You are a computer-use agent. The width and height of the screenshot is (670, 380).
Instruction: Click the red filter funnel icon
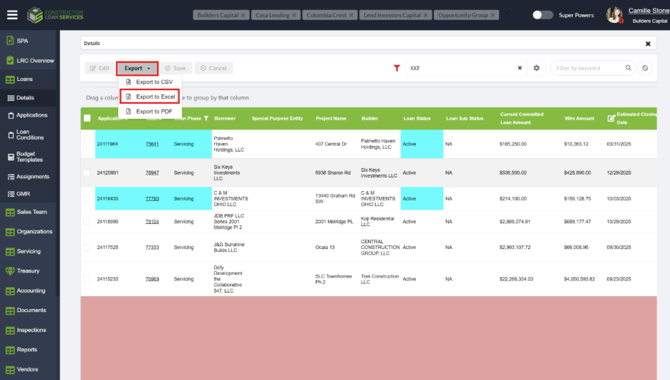coord(397,68)
